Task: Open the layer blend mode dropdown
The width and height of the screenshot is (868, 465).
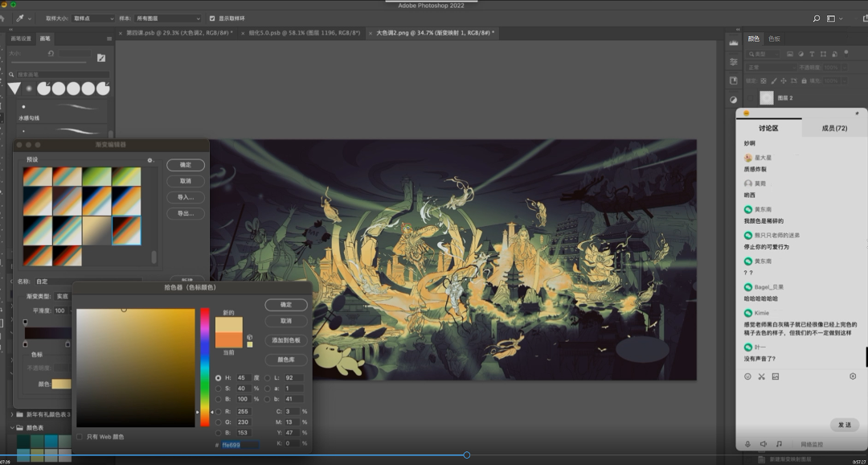Action: 771,67
